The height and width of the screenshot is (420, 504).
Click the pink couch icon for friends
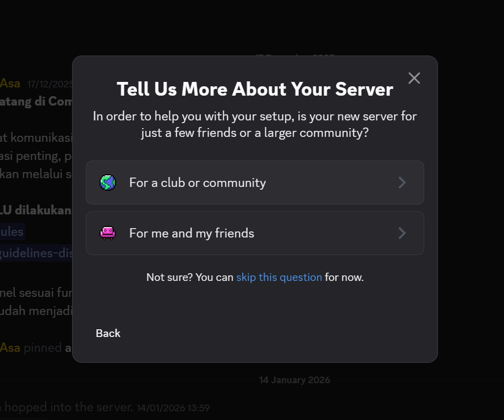tap(108, 233)
